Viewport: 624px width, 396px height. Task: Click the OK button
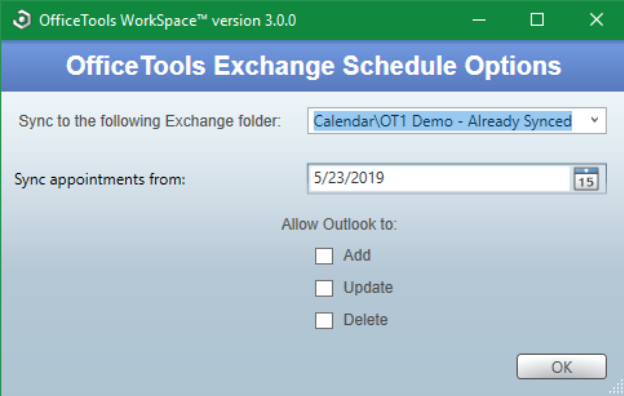tap(562, 367)
